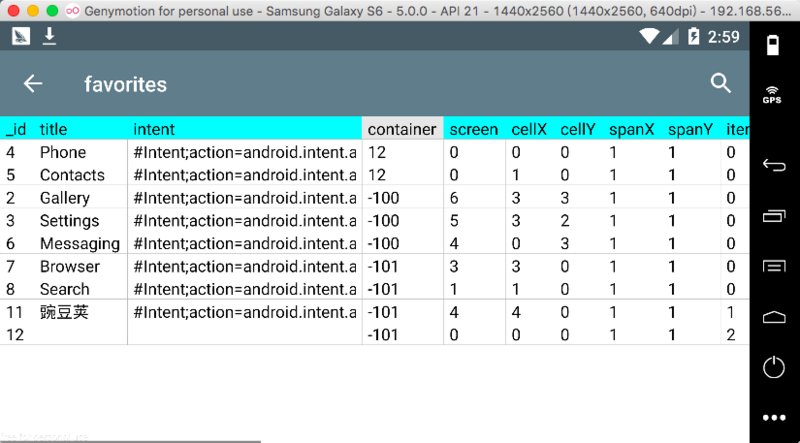The width and height of the screenshot is (800, 443).
Task: Open the more options dots in sidebar
Action: [x=774, y=418]
